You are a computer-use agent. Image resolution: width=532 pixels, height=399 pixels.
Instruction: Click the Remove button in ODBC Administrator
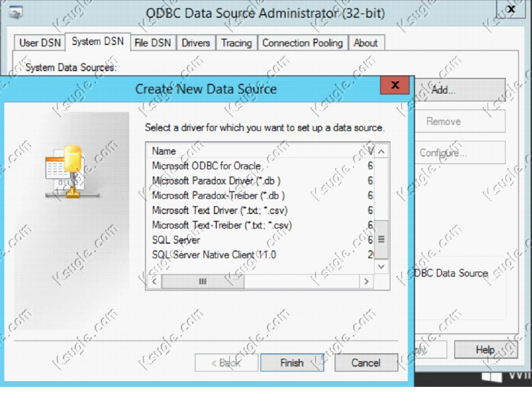[459, 121]
